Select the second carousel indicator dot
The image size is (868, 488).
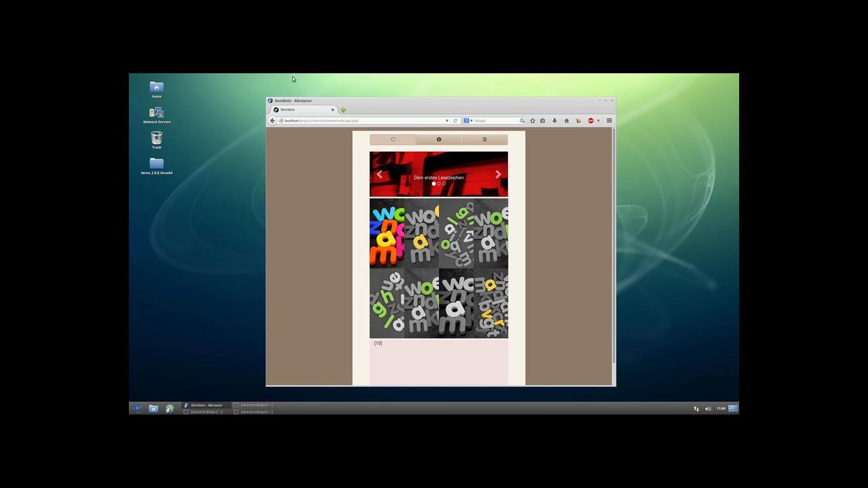tap(439, 184)
